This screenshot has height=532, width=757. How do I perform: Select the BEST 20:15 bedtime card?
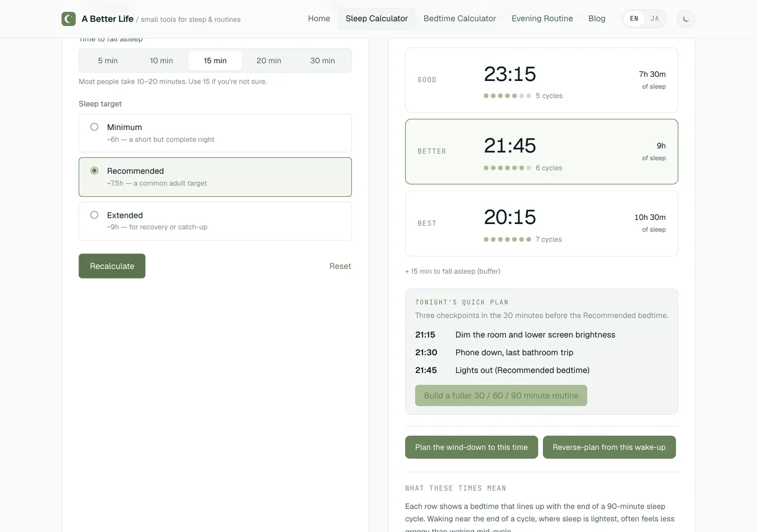tap(541, 223)
